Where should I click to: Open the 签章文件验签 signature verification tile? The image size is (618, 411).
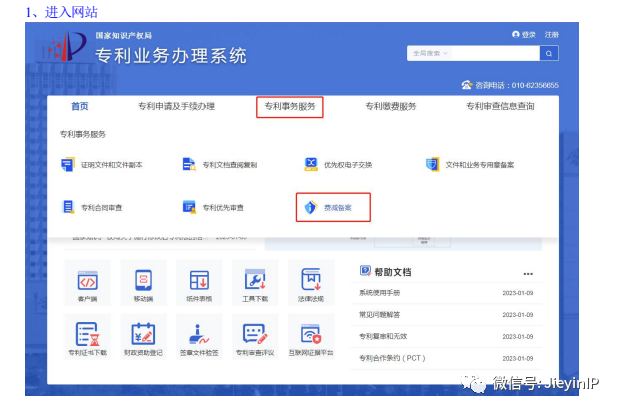pyautogui.click(x=199, y=337)
